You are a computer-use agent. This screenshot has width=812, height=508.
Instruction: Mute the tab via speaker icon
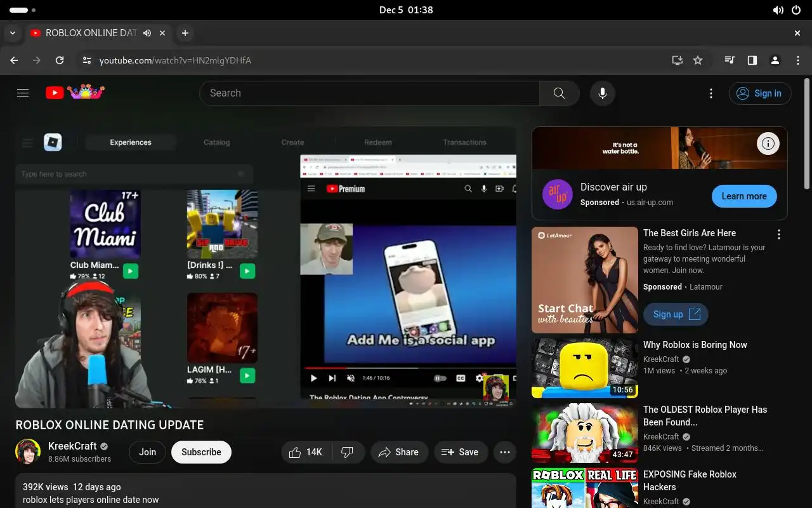point(147,33)
